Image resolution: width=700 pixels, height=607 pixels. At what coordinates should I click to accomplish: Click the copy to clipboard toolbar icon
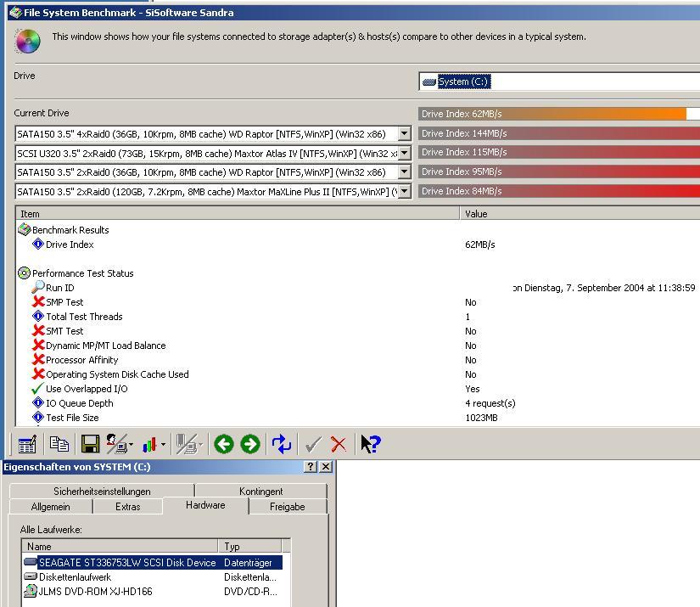click(59, 444)
